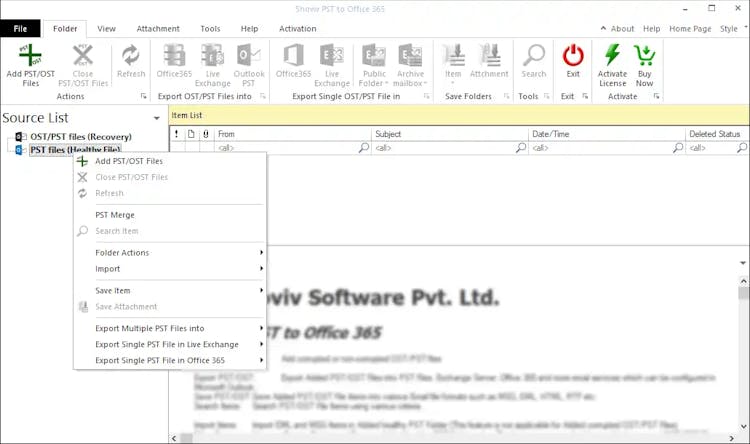Click Add PST/OST Files ribbon icon
Image resolution: width=750 pixels, height=444 pixels.
tap(30, 55)
